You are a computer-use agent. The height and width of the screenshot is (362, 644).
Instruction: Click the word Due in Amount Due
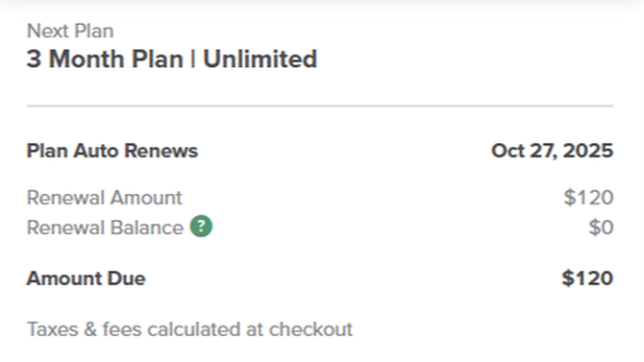(128, 278)
